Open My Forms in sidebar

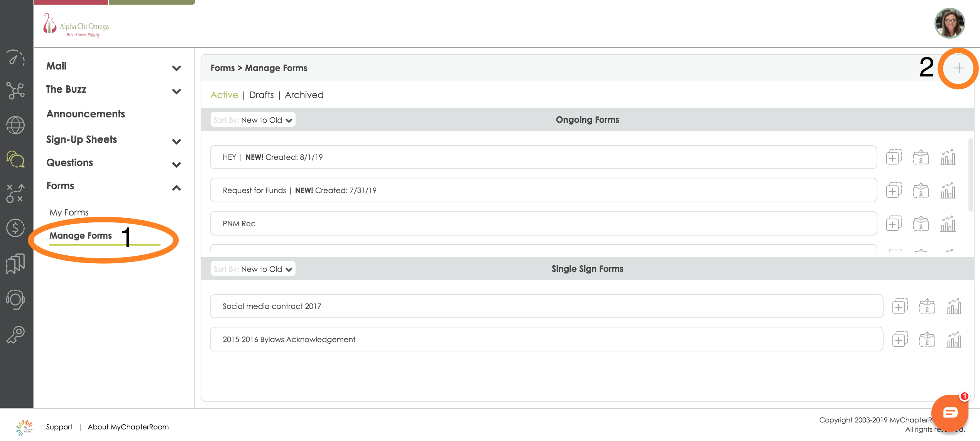coord(69,212)
